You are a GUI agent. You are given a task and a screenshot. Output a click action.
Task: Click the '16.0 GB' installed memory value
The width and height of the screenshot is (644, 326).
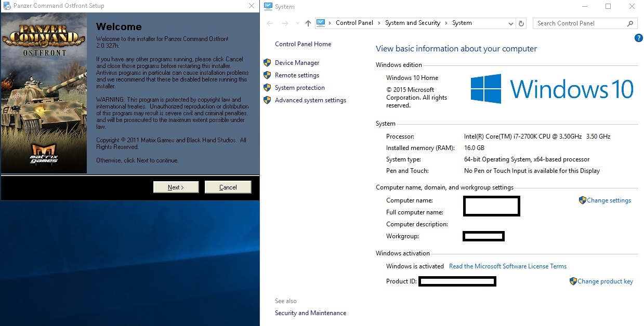click(x=474, y=148)
